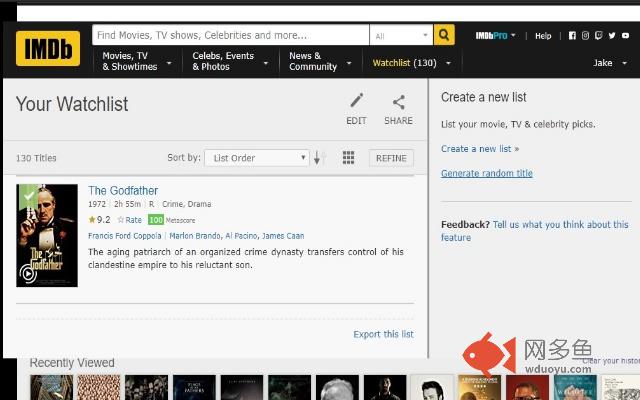Click the Help link
Viewport: 640px width, 400px height.
coord(543,36)
